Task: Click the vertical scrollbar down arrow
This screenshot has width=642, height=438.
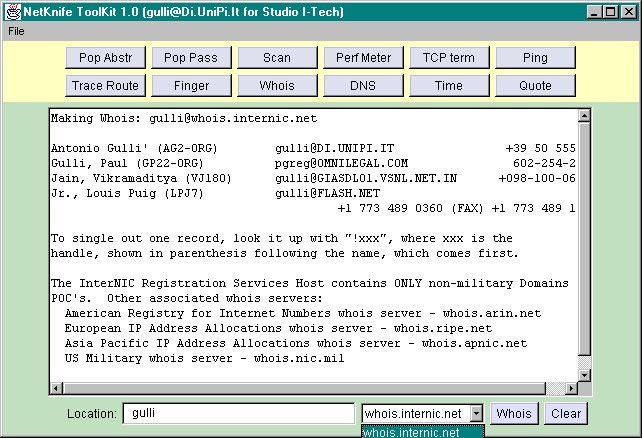Action: click(584, 375)
